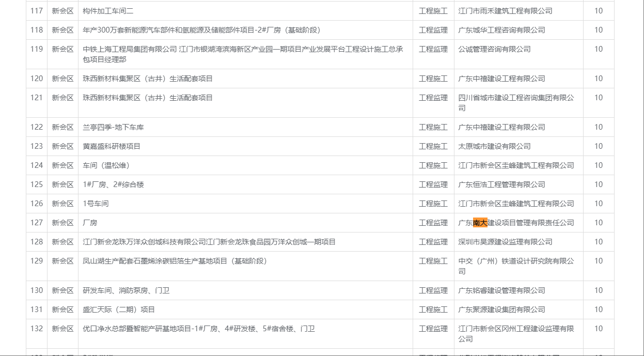Select company "江门市雨禾建筑工程有限公司"

tap(505, 11)
